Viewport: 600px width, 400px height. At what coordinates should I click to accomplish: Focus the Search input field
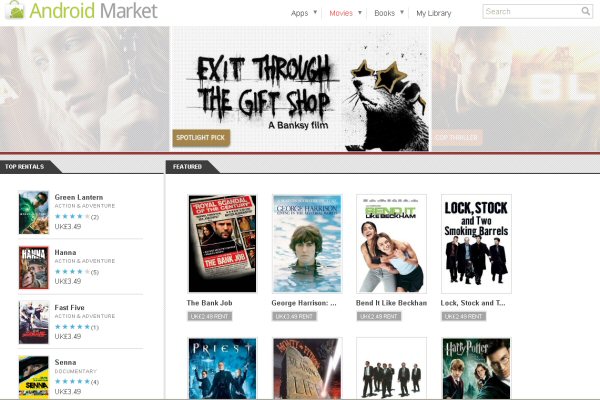point(532,11)
